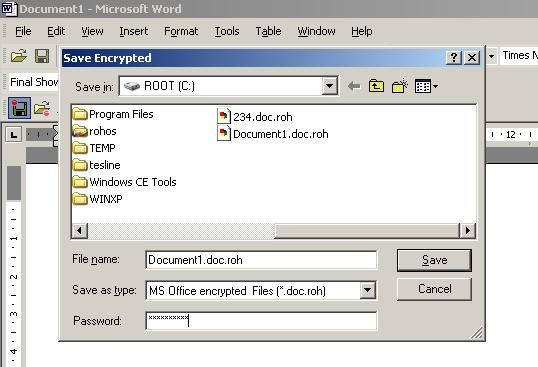Screen dimensions: 538x367
Task: Select the Program Files folder
Action: tap(113, 114)
